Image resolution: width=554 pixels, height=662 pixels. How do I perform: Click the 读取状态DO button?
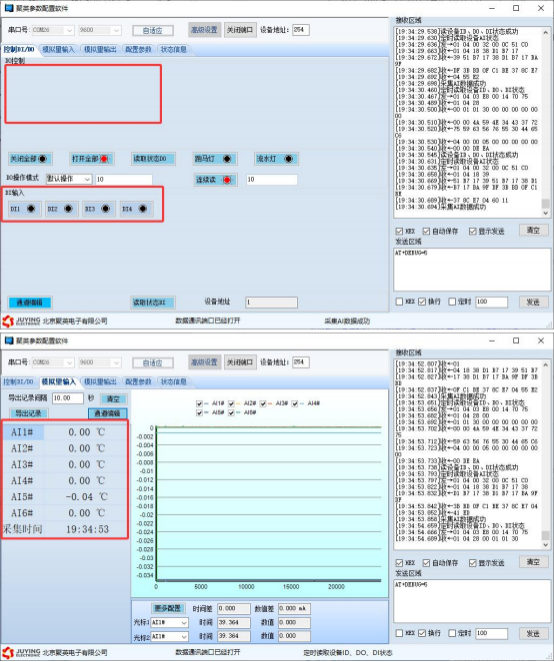click(x=153, y=159)
